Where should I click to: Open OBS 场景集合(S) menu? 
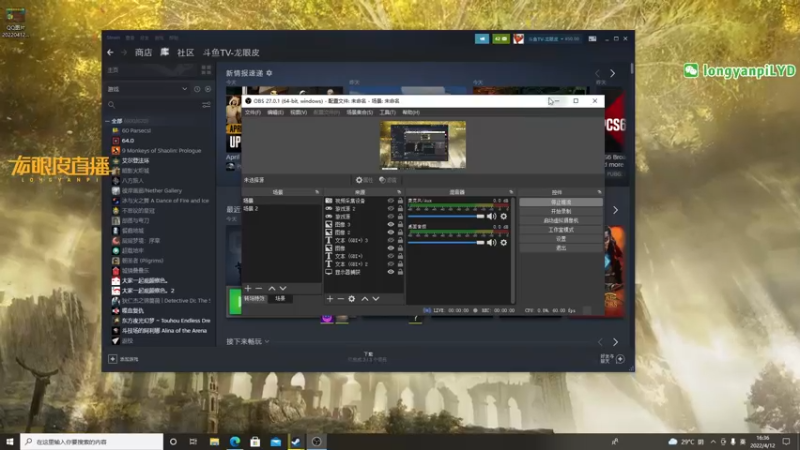tap(360, 112)
